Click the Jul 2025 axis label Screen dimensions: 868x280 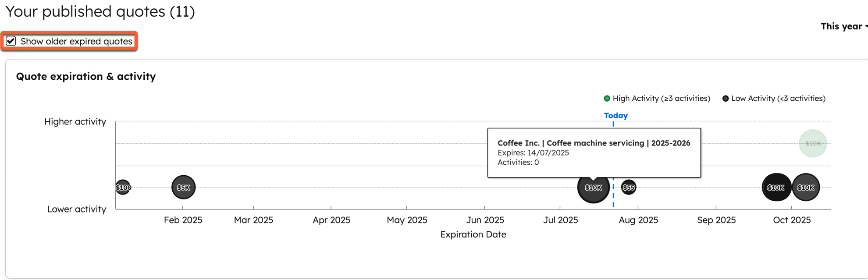coord(560,220)
